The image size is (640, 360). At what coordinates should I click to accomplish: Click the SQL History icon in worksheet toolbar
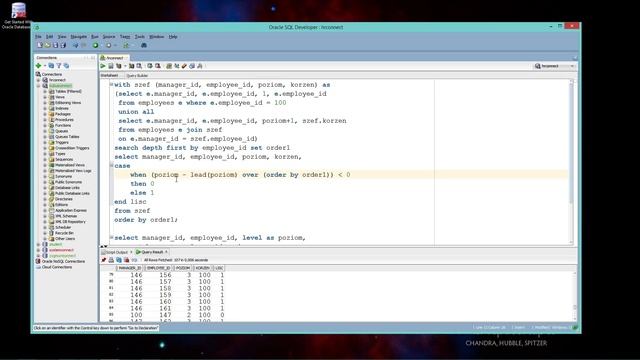192,66
